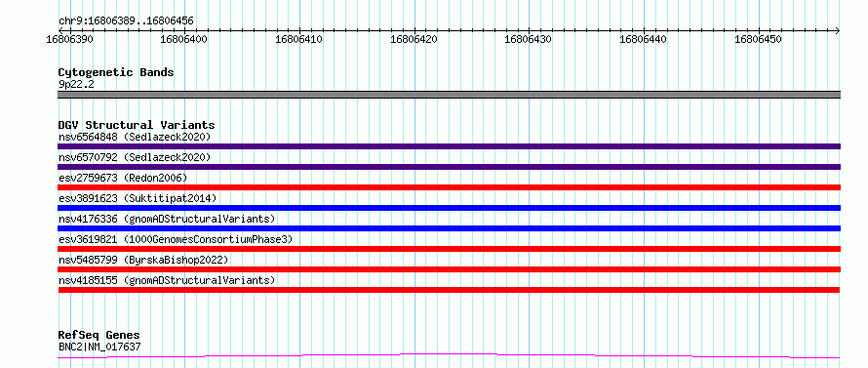Click the blue bar for esv3891623
This screenshot has height=368, width=868.
pyautogui.click(x=449, y=208)
